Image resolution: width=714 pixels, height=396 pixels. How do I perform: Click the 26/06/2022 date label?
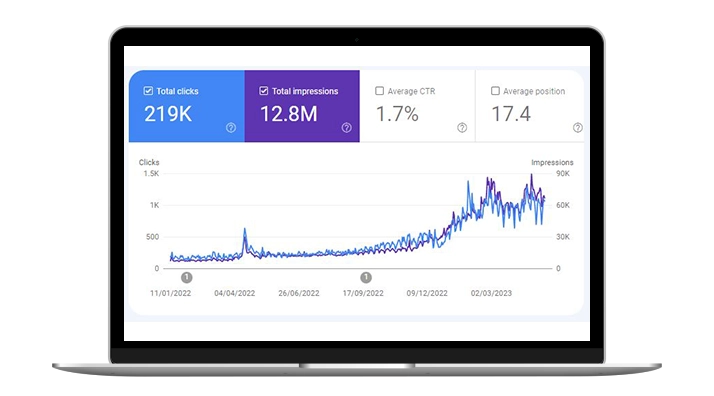[x=299, y=293]
